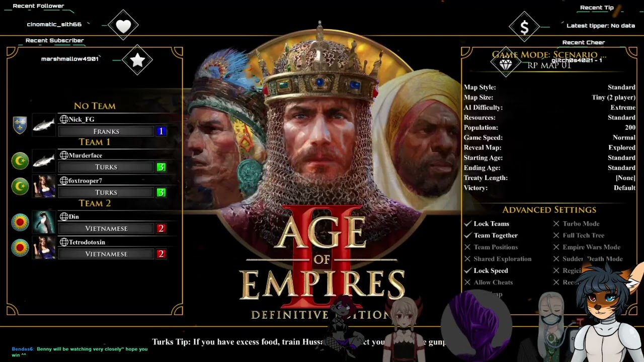This screenshot has height=362, width=644.
Task: Click the Turks crescent emblem beside foxtrooper7
Action: click(20, 187)
